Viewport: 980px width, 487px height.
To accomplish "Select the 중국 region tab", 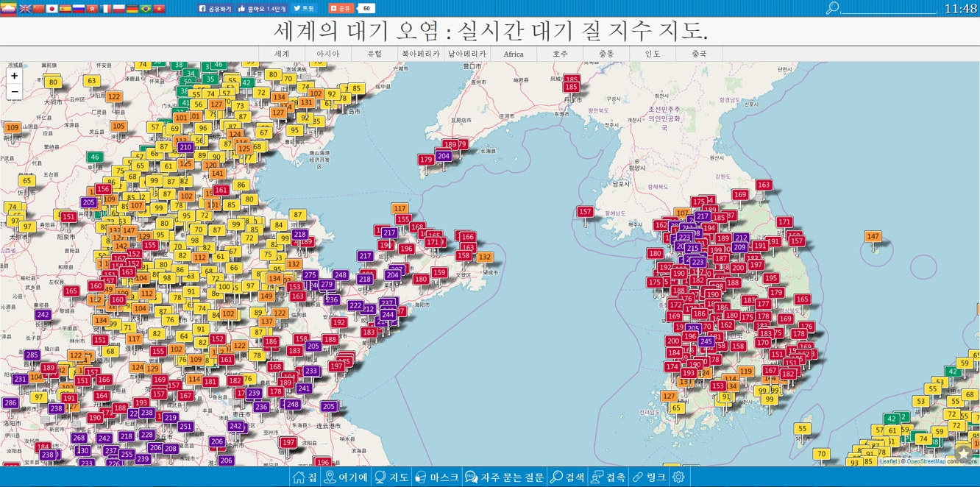I will (x=699, y=54).
